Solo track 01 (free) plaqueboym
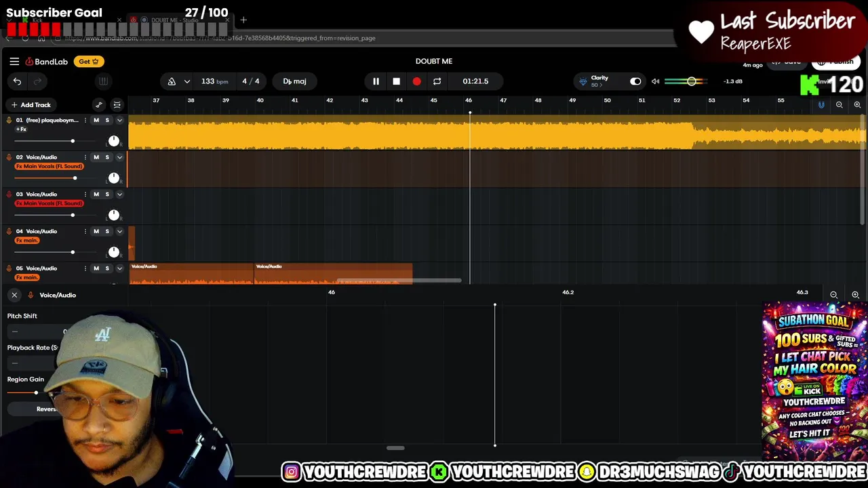This screenshot has height=488, width=868. click(107, 120)
